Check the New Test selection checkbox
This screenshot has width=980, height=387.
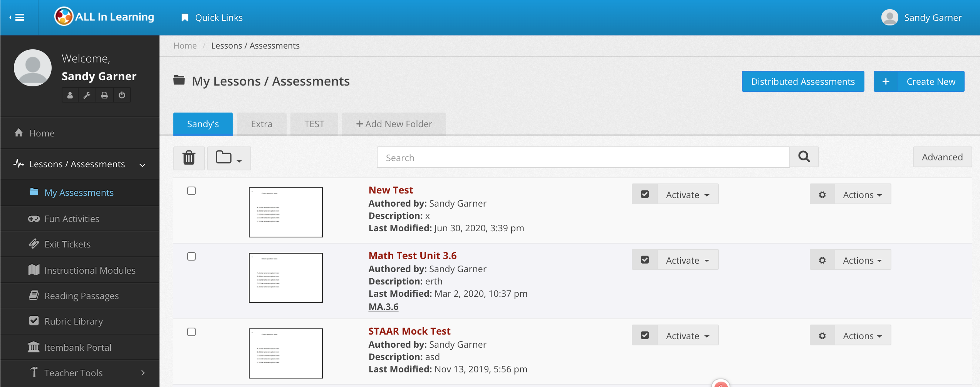(191, 191)
